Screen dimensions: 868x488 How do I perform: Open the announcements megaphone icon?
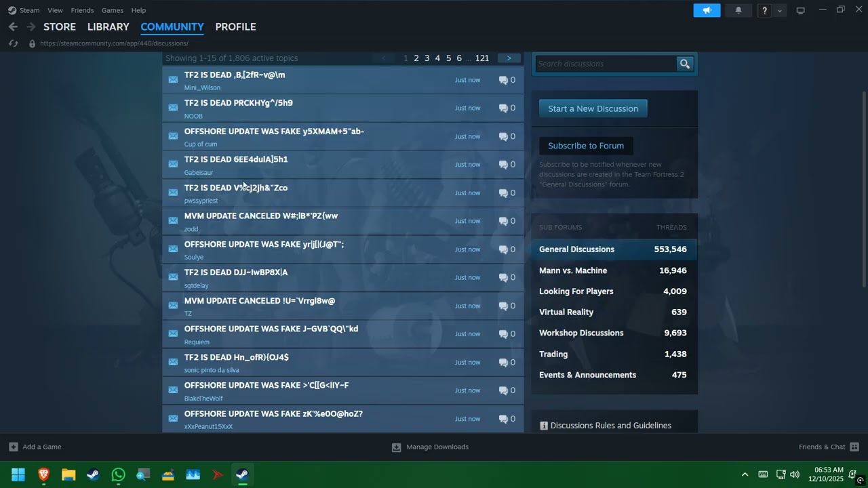(x=707, y=10)
